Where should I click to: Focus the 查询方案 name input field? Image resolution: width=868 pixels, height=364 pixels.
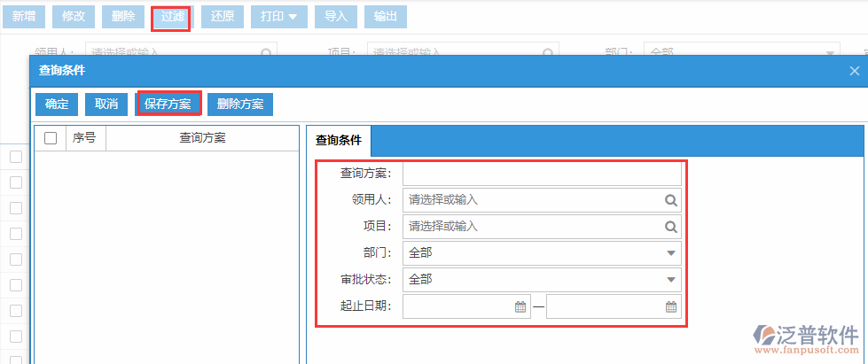[542, 174]
